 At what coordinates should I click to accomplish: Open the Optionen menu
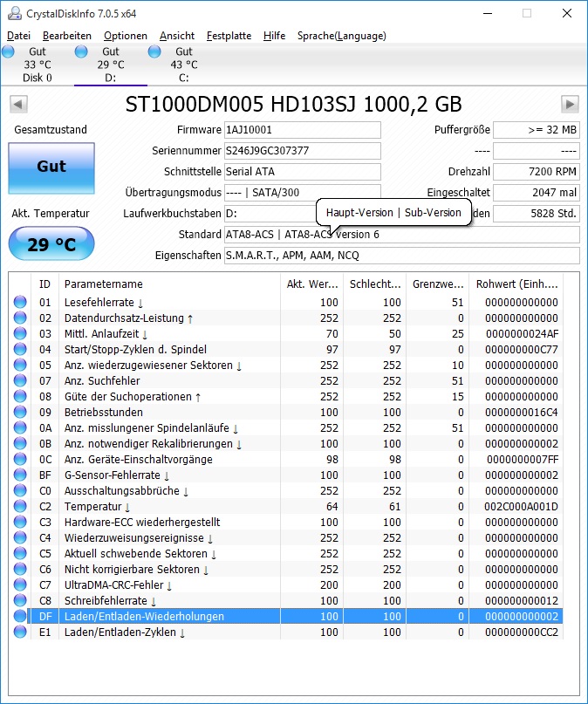coord(126,36)
